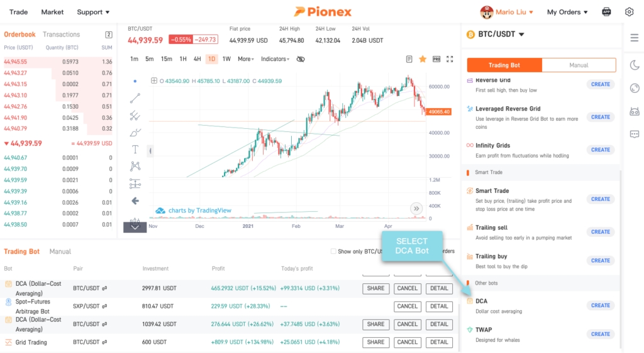This screenshot has height=353, width=644.
Task: Select the trend line drawing tool
Action: 135,98
